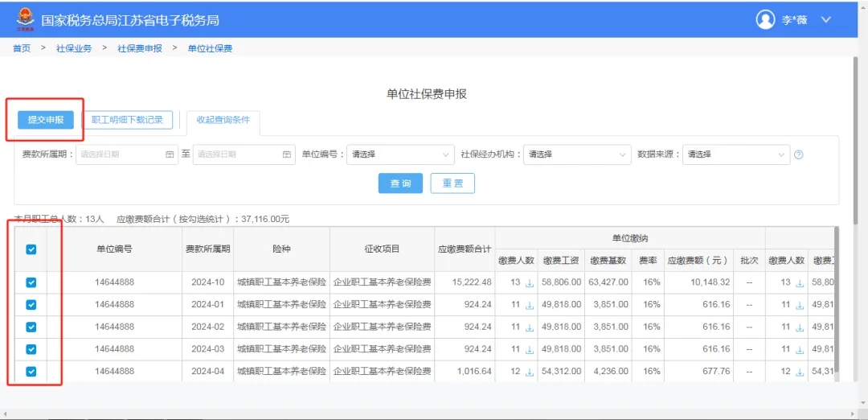Download payer list for 2024-10 row
The image size is (868, 420).
(530, 283)
